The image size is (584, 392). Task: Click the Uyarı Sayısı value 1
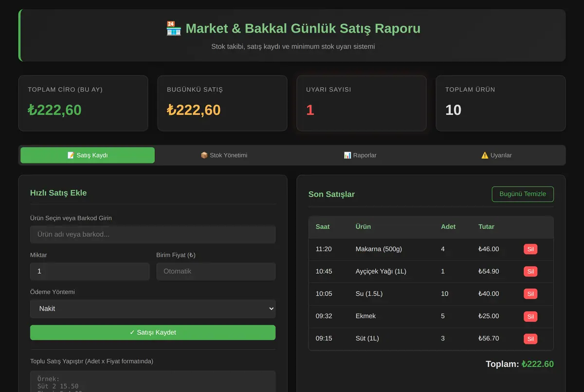click(310, 110)
